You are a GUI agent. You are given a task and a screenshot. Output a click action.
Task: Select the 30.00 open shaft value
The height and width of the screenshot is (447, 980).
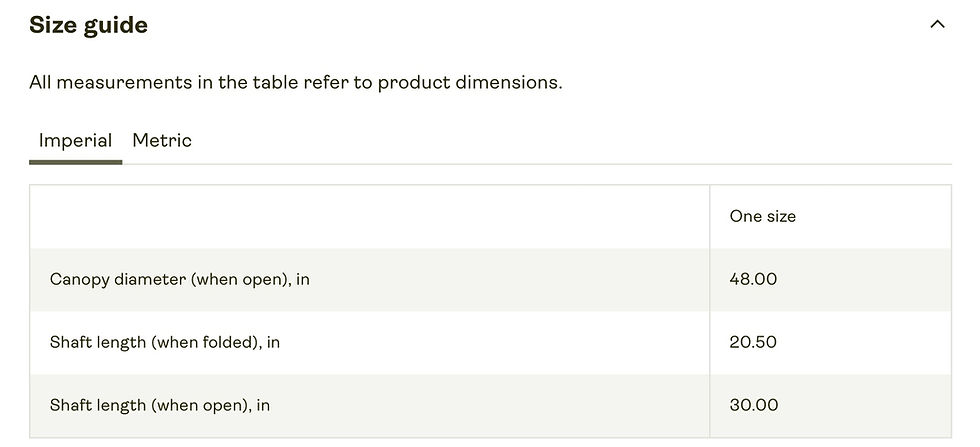754,405
